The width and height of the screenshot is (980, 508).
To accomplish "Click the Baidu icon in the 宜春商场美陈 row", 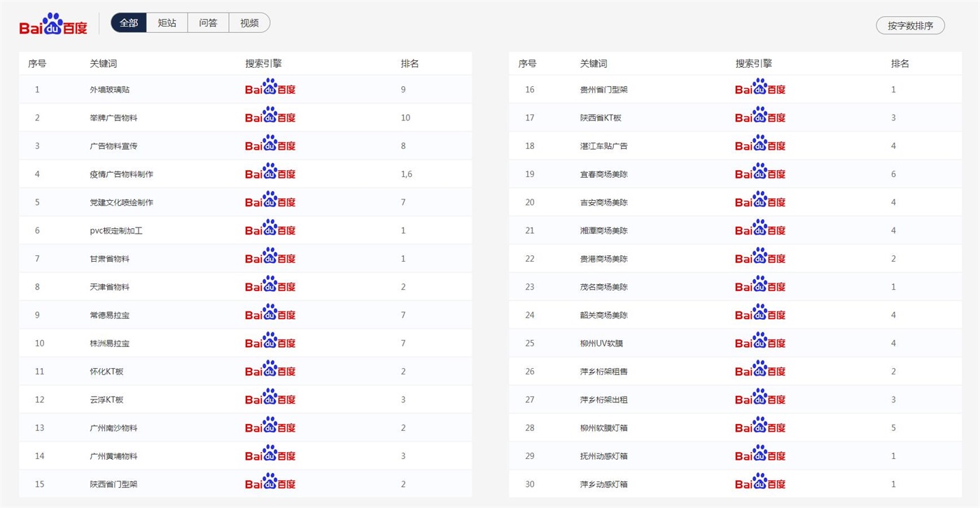I will pyautogui.click(x=760, y=174).
